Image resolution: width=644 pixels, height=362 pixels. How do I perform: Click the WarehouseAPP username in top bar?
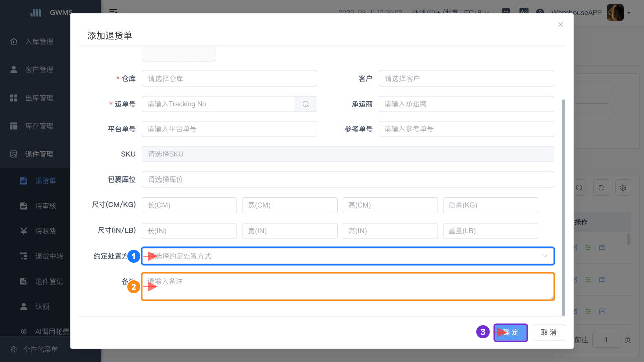(577, 12)
